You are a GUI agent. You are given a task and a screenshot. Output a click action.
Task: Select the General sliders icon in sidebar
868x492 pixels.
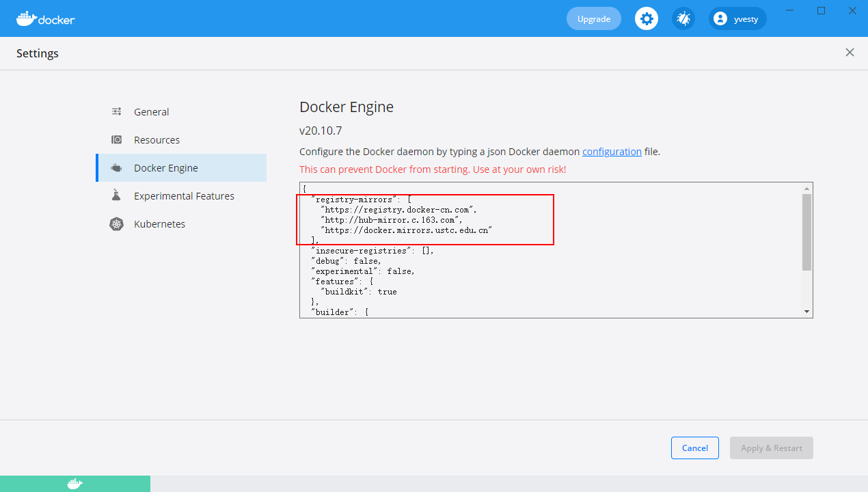(x=116, y=111)
